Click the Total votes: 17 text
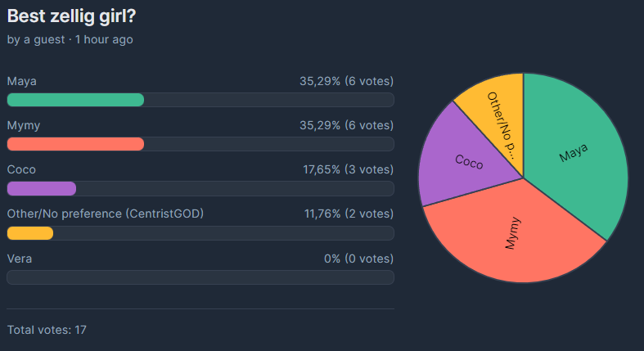 (x=47, y=330)
